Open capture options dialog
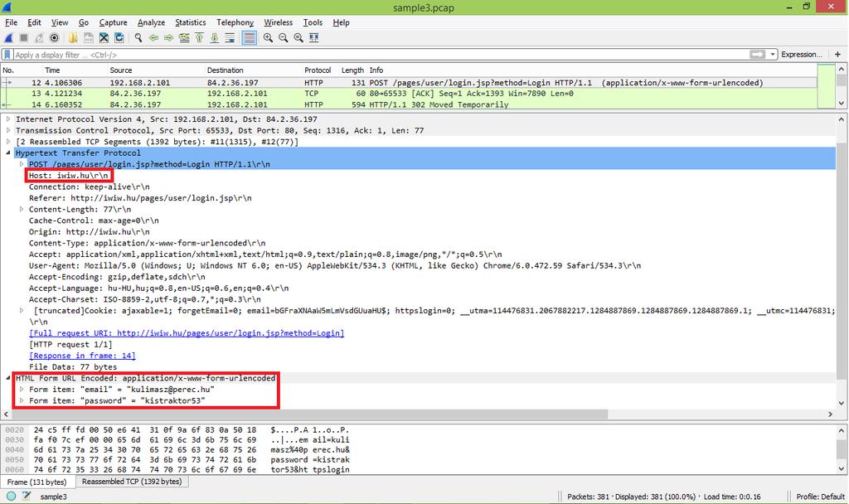The width and height of the screenshot is (849, 504). (54, 38)
